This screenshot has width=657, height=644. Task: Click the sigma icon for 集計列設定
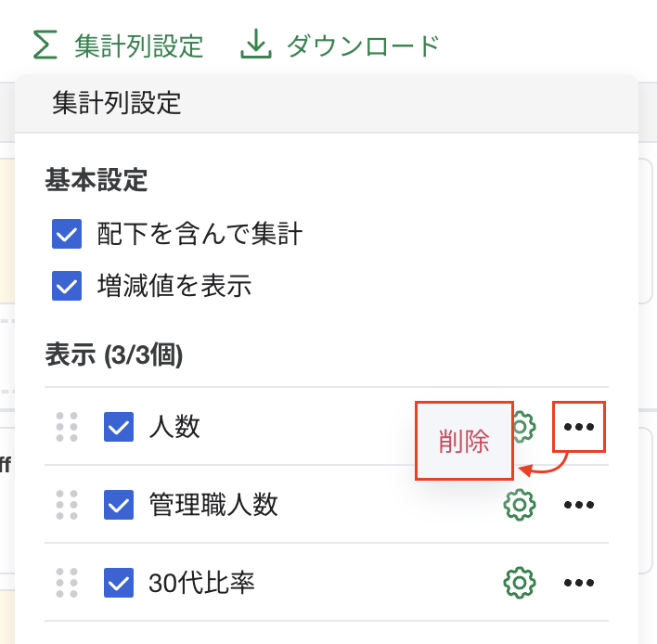45,45
